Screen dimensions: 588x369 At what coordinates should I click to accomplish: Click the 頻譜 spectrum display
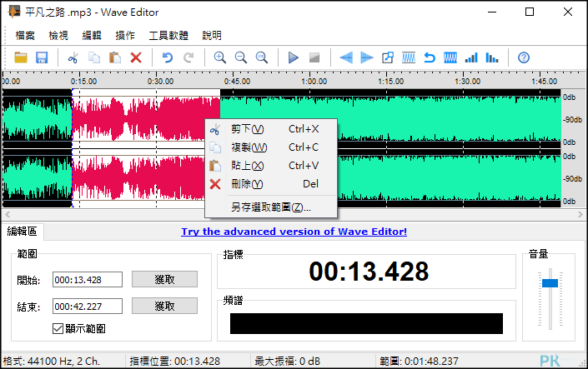[366, 324]
